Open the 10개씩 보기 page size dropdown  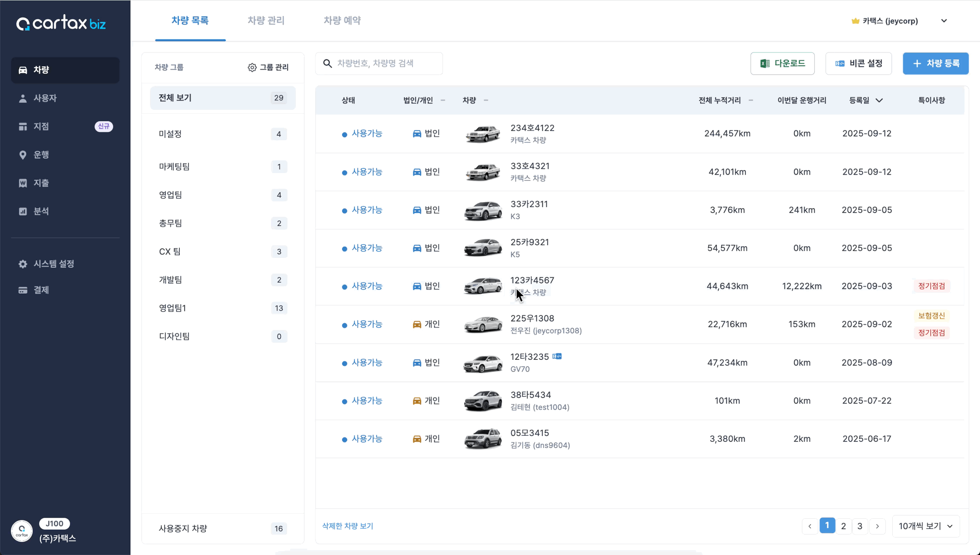click(925, 526)
